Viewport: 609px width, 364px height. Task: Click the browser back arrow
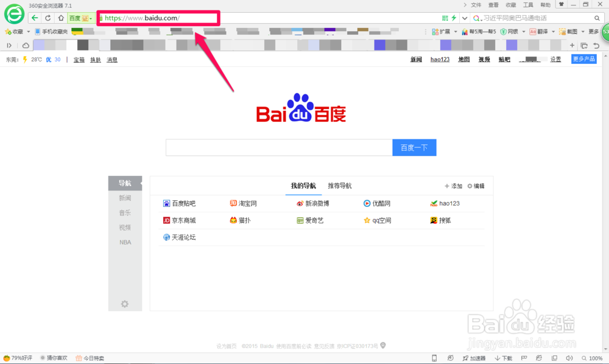[35, 18]
